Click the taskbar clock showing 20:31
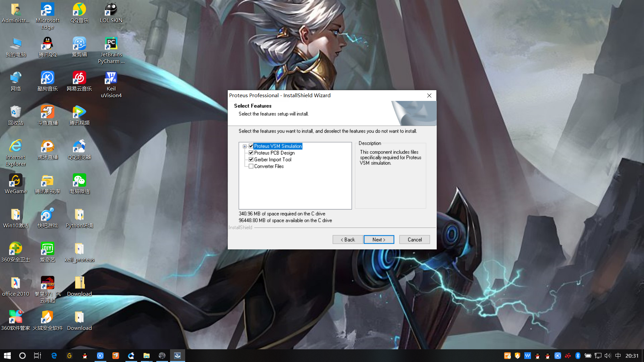This screenshot has width=644, height=362. 632,356
